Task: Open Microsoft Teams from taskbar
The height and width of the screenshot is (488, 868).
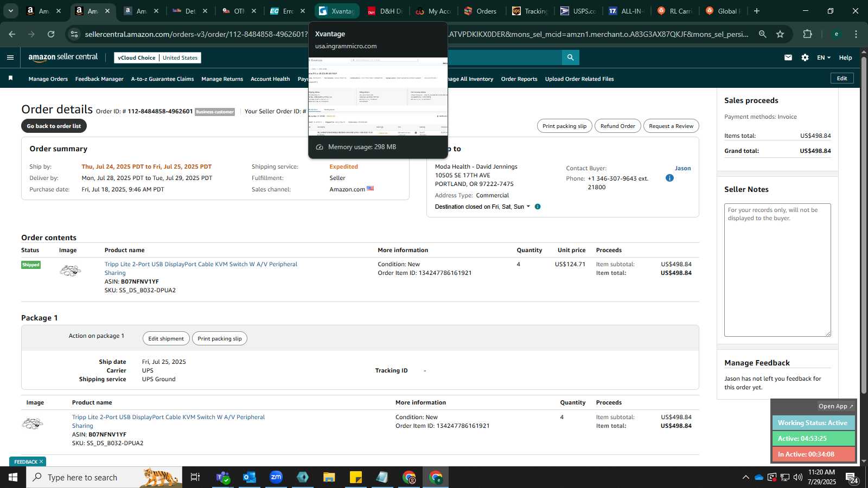Action: pos(223,477)
